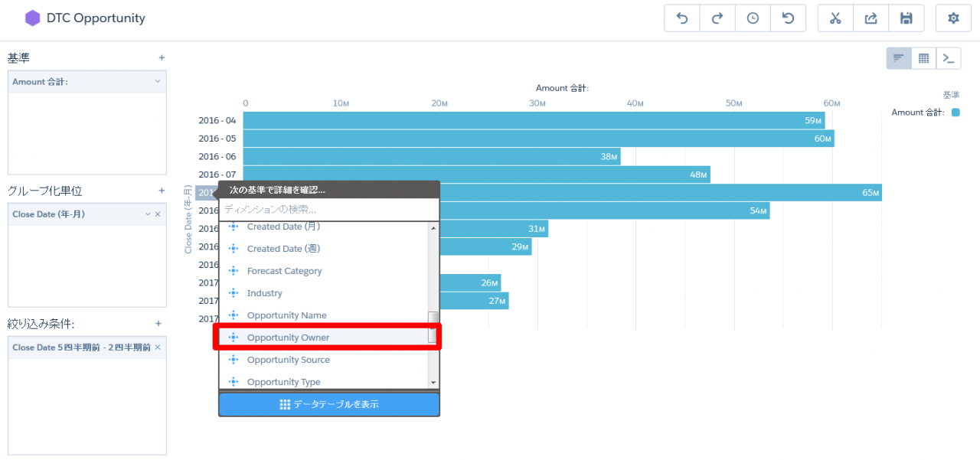Click the bar showing 27M
980x460 pixels.
(474, 301)
